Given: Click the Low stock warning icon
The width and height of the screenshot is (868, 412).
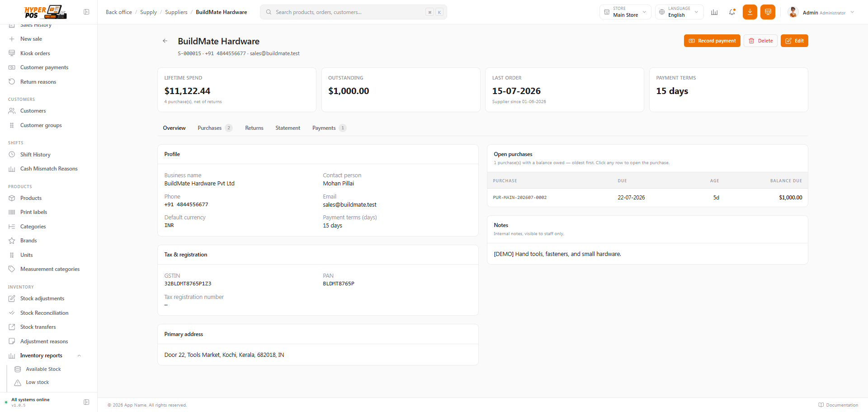Looking at the screenshot, I should pos(18,383).
